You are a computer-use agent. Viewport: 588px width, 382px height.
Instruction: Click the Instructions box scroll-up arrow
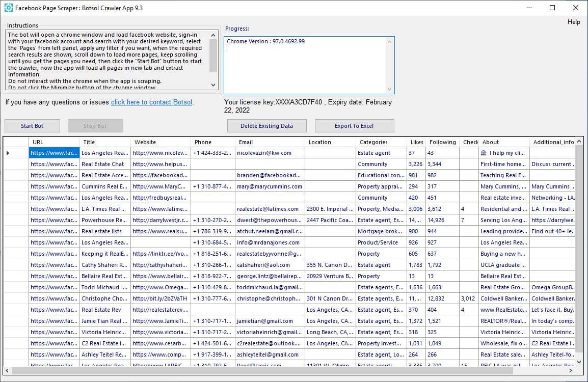[x=213, y=35]
